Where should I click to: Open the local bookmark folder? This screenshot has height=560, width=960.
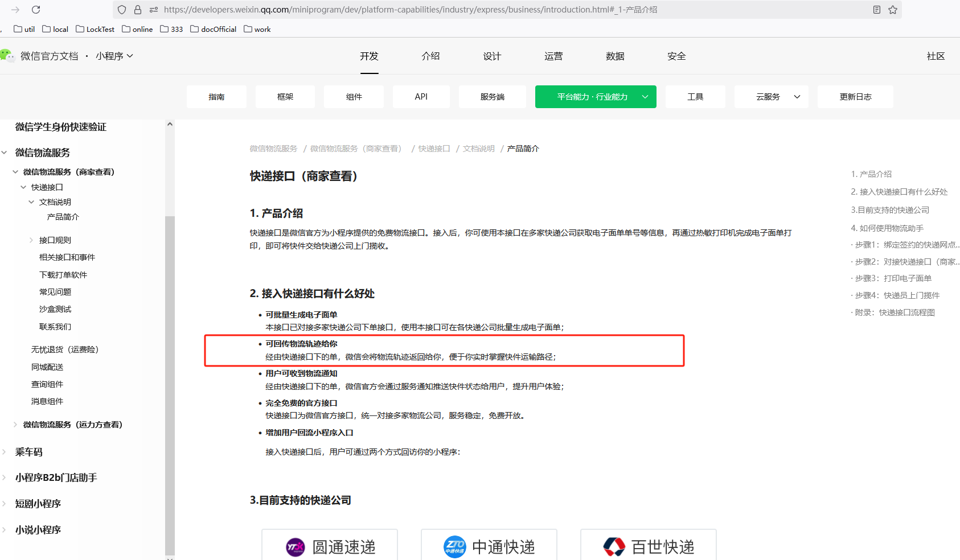click(x=55, y=29)
